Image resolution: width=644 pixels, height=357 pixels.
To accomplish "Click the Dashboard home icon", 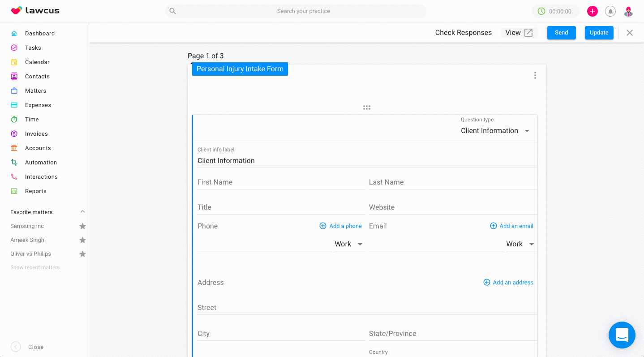I will click(14, 33).
